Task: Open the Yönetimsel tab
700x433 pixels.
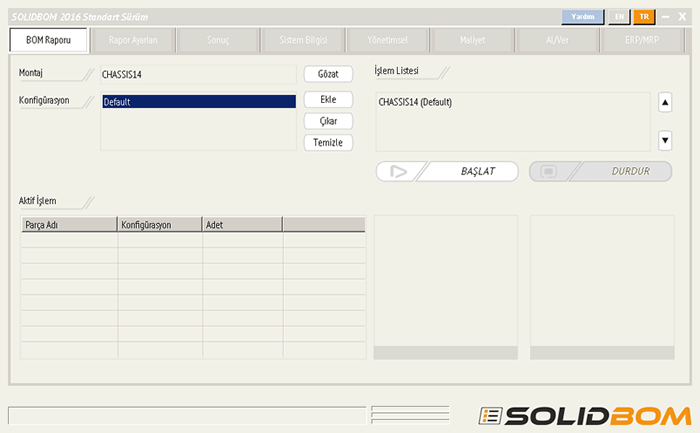Action: pyautogui.click(x=388, y=40)
